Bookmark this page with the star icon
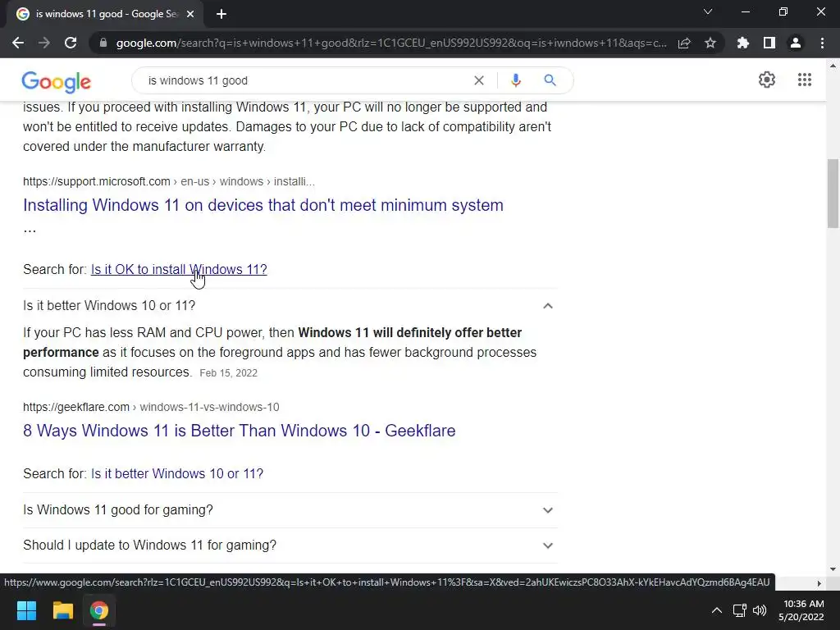 (x=710, y=43)
